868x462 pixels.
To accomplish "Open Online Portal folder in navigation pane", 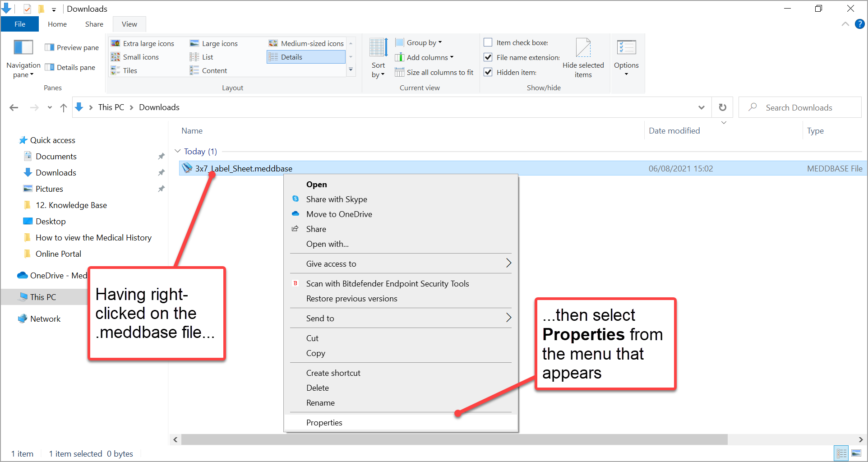I will (x=58, y=254).
